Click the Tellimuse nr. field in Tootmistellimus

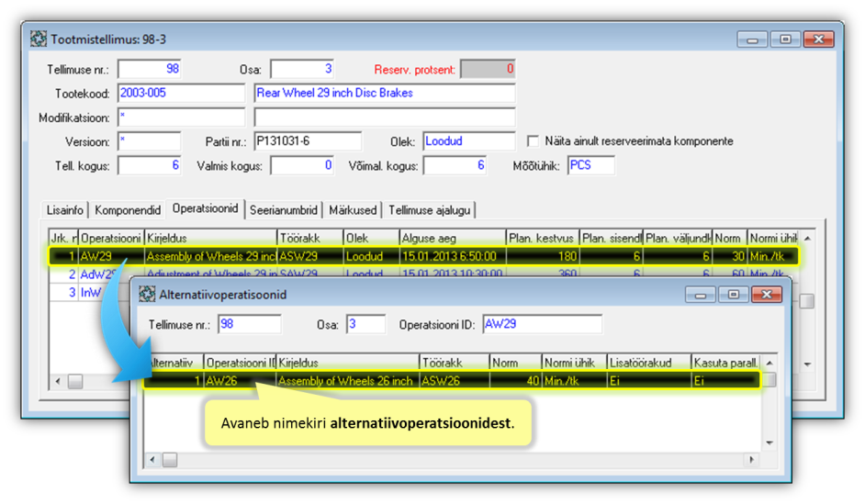[x=150, y=69]
